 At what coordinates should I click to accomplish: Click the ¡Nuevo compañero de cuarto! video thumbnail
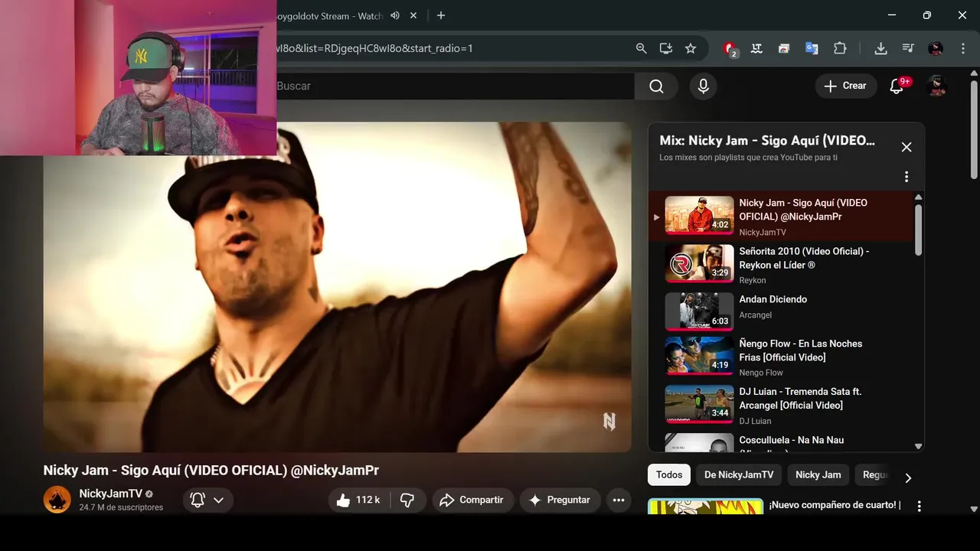(x=705, y=506)
